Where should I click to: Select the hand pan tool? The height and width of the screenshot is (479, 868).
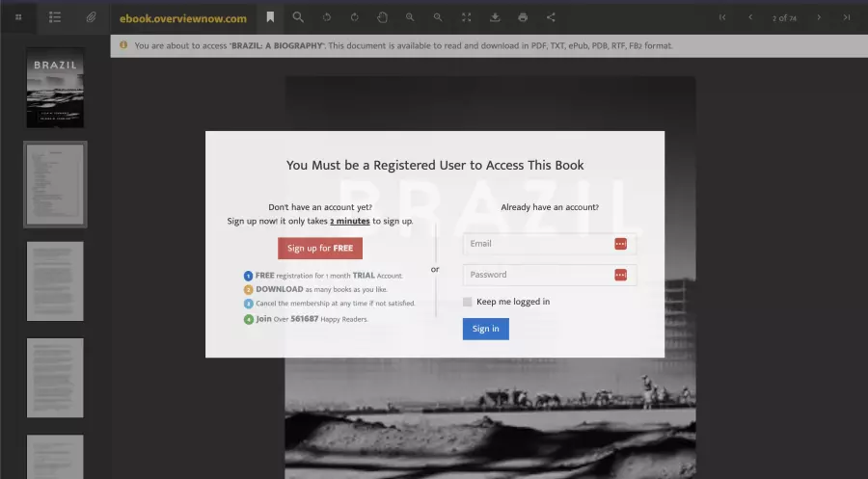(382, 17)
